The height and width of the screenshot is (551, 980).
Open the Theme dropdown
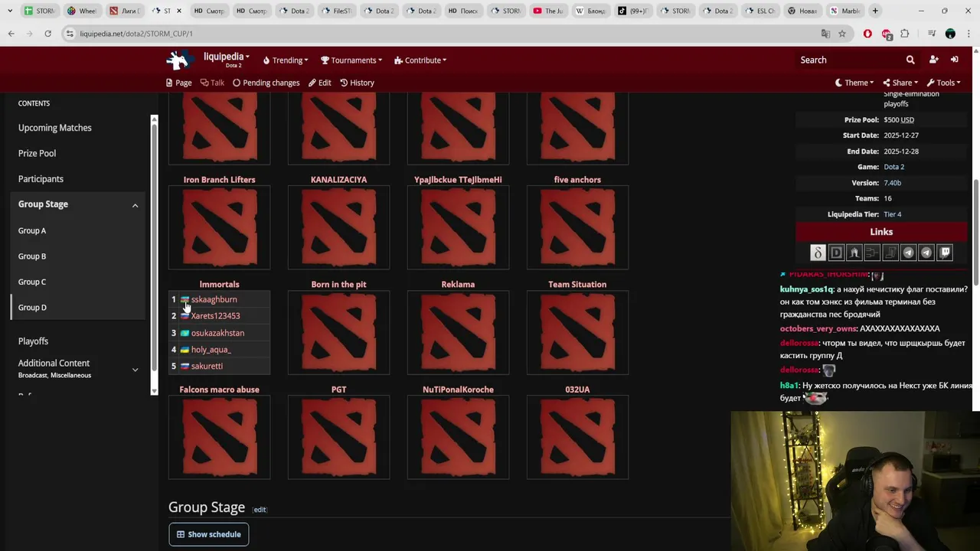coord(854,83)
